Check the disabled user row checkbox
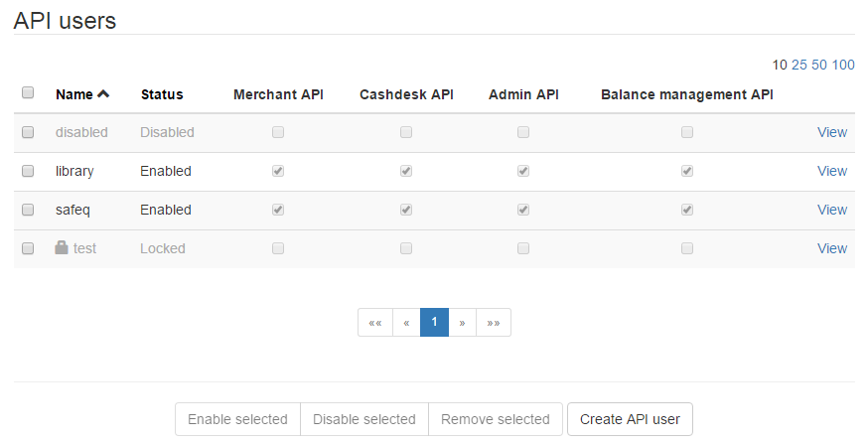 coord(28,132)
